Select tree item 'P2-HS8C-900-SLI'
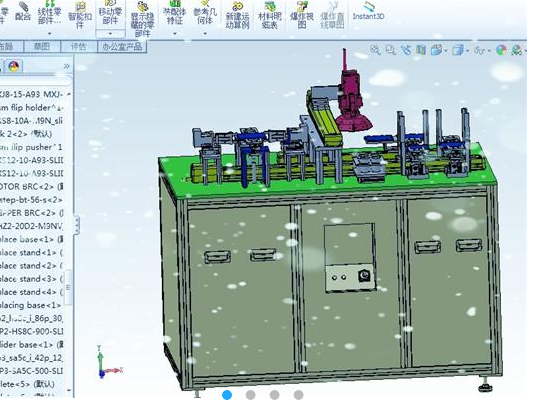 [x=32, y=332]
